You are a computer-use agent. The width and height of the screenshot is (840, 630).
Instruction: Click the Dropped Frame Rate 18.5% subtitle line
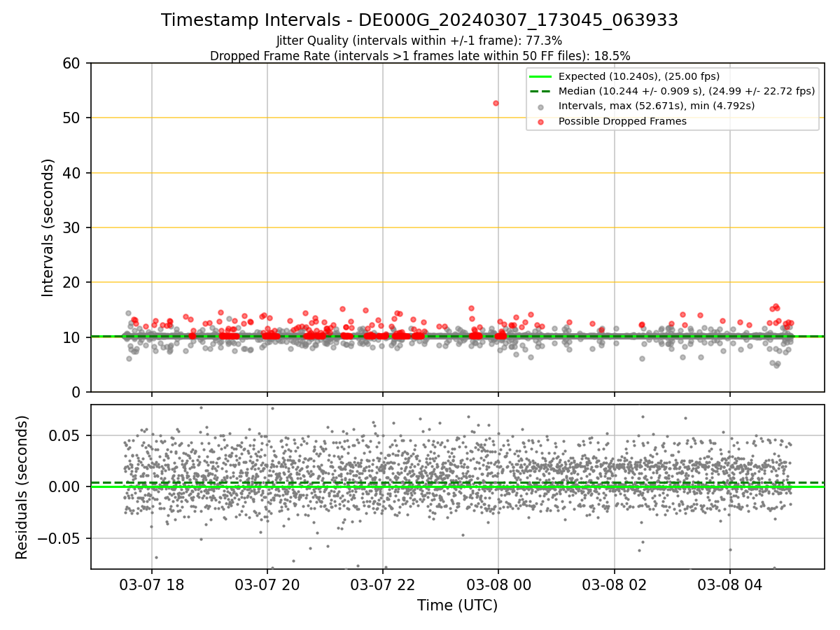pyautogui.click(x=420, y=56)
